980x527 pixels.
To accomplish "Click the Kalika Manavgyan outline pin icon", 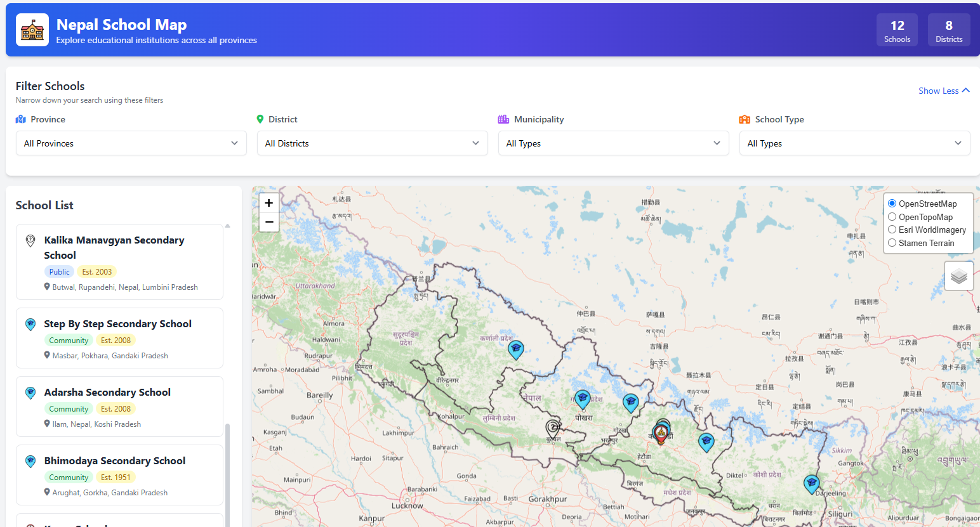I will click(x=30, y=241).
